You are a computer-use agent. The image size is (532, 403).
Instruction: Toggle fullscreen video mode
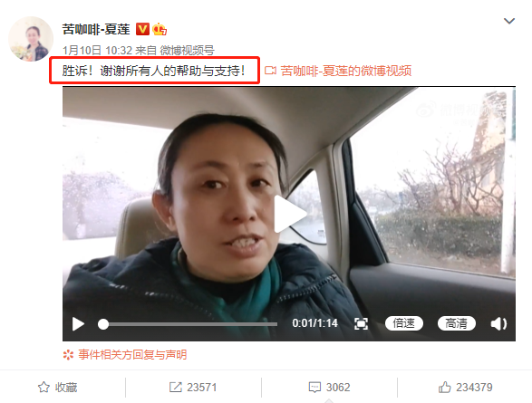[361, 323]
